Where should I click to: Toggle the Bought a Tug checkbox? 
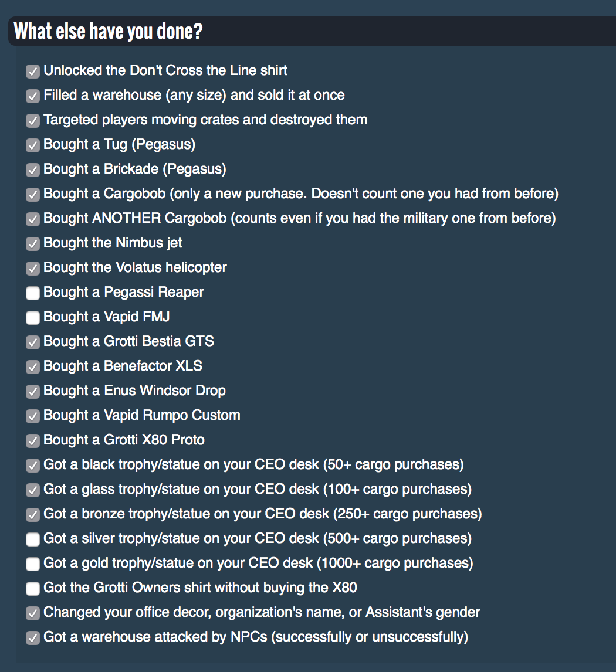[32, 145]
